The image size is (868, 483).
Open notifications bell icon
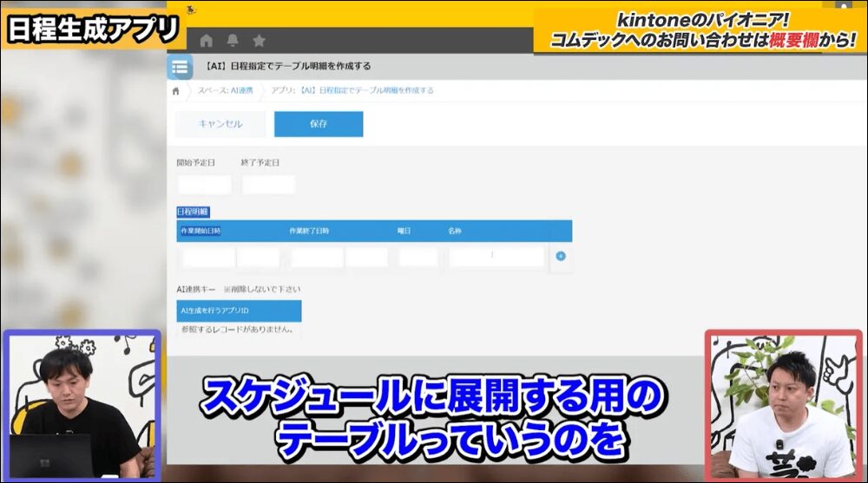coord(233,41)
